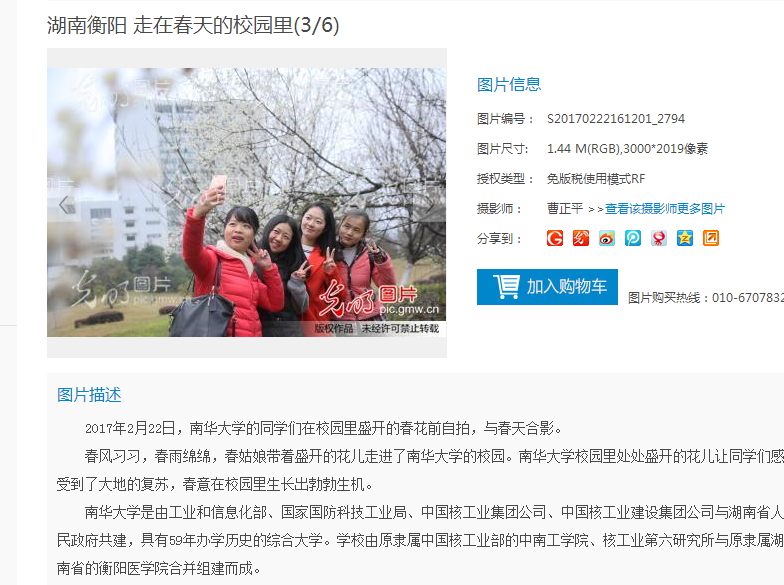Share via the red G icon
Viewport: 784px width, 585px height.
(554, 238)
